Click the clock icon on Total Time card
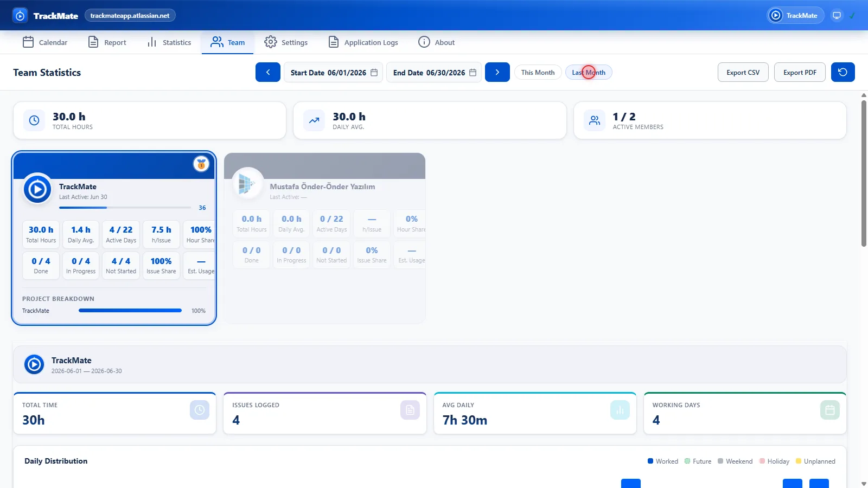Screen dimensions: 868x488 pyautogui.click(x=200, y=410)
